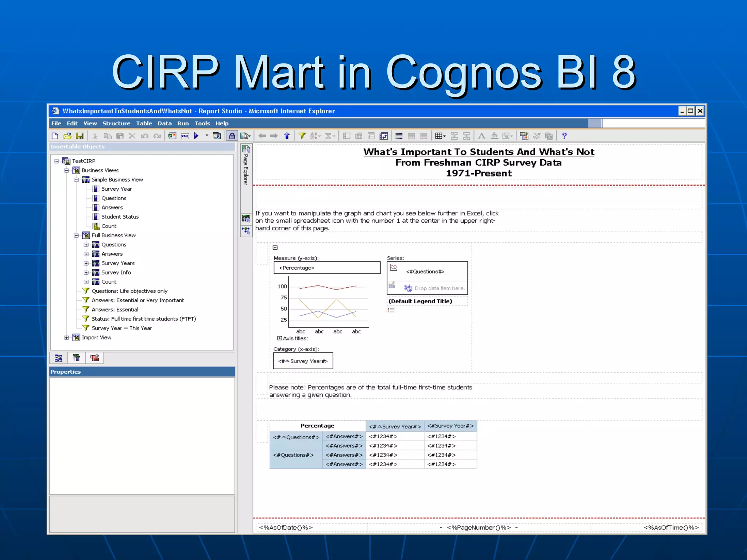Click the Default Legend Title text
This screenshot has width=747, height=560.
coord(420,301)
